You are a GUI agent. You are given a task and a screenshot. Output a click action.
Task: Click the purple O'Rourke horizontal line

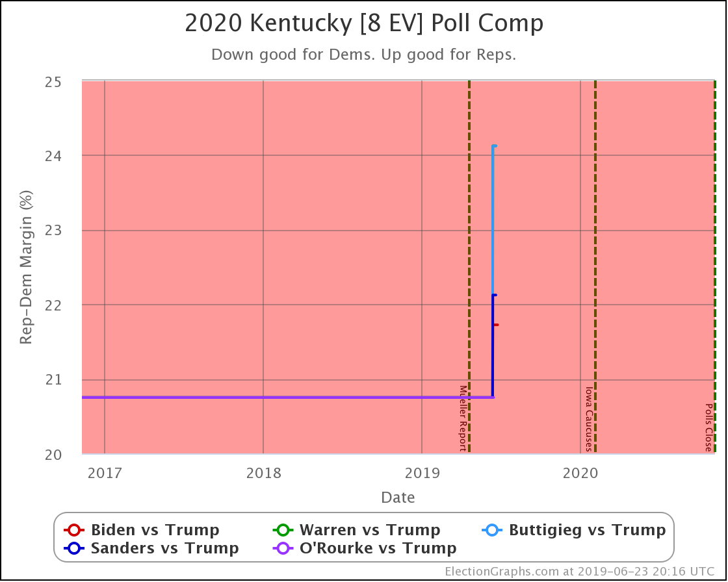point(288,398)
